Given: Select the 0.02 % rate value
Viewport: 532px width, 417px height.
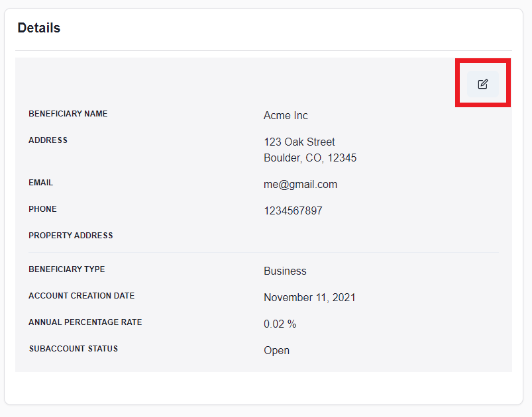Looking at the screenshot, I should tap(280, 324).
